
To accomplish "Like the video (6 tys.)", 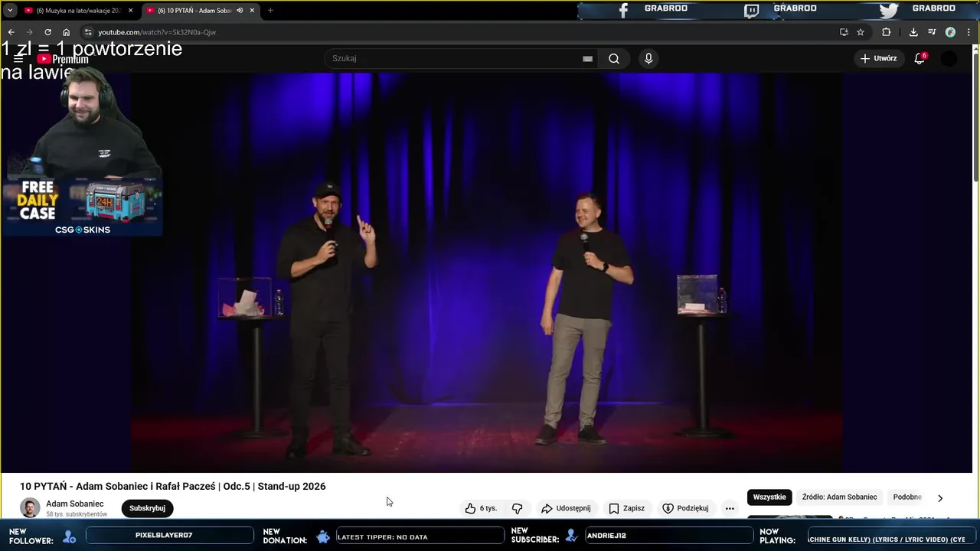I will [482, 508].
